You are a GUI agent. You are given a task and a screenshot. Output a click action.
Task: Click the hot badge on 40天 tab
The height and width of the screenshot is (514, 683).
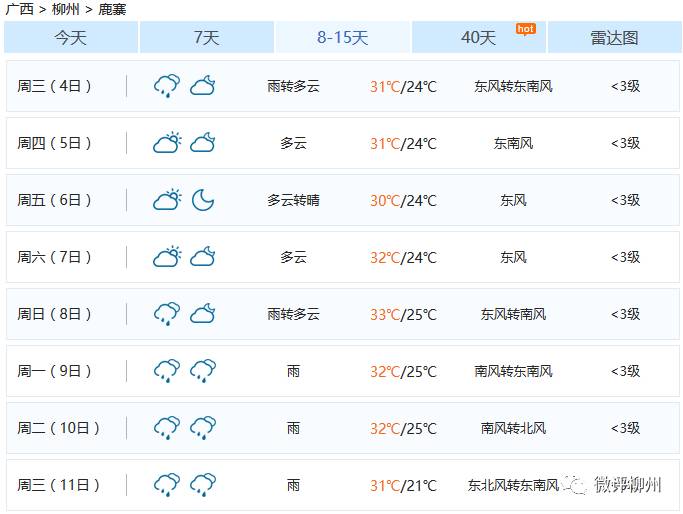[526, 29]
